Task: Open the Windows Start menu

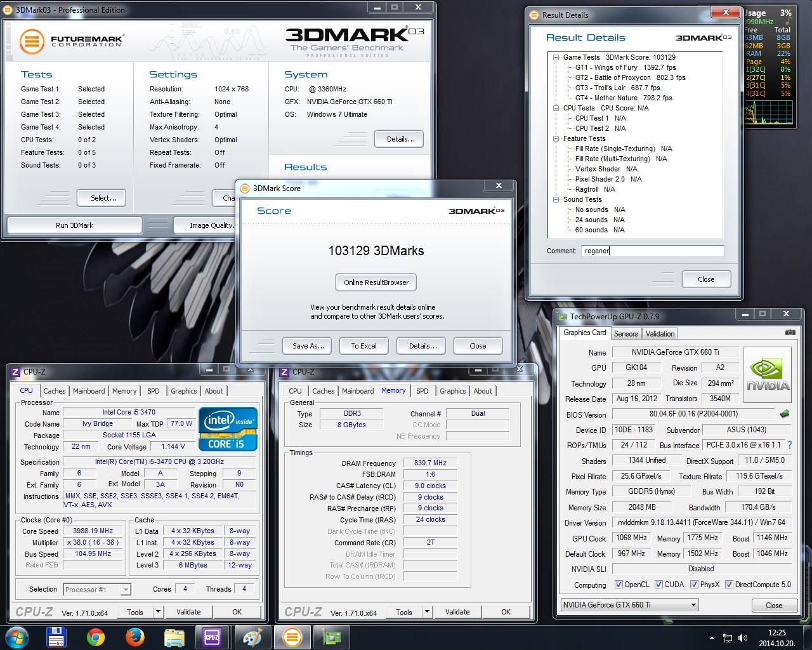Action: 16,637
